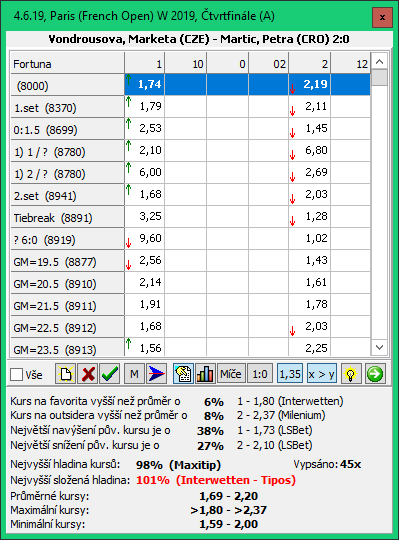Select the 0:1.5 (8699) row

[x=67, y=129]
